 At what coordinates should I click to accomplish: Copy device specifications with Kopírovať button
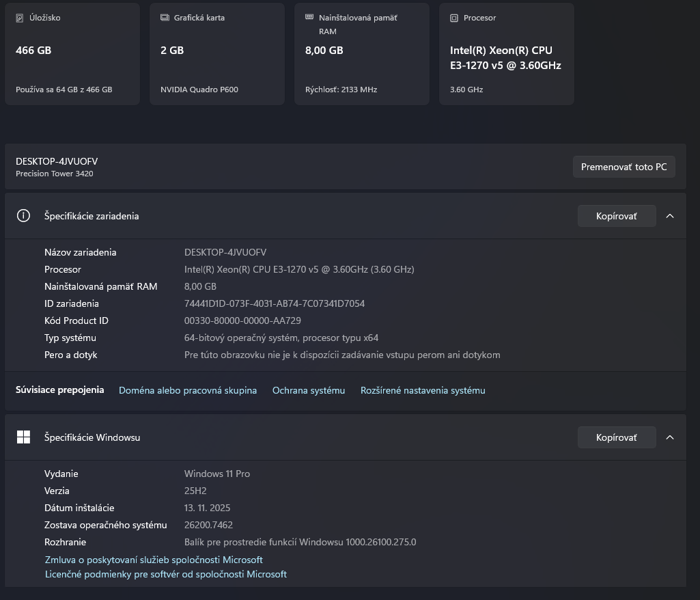(616, 215)
